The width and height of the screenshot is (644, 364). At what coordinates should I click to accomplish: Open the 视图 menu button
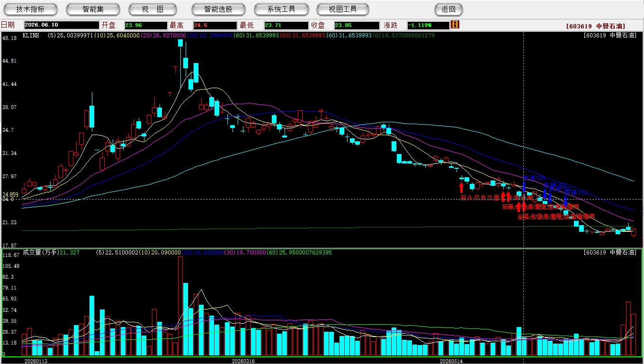(x=152, y=9)
